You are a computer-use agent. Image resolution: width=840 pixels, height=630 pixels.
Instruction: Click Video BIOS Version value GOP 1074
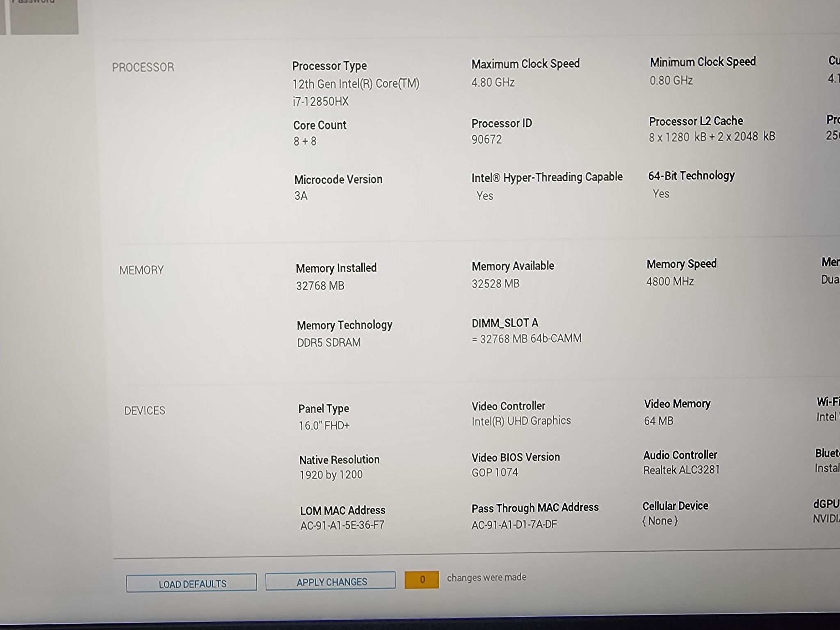(x=495, y=473)
